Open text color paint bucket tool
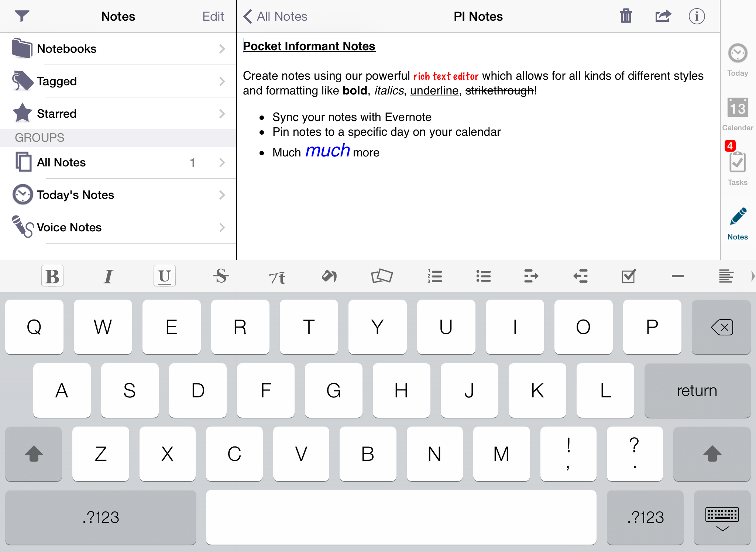Screen dimensions: 756x552 329,276
